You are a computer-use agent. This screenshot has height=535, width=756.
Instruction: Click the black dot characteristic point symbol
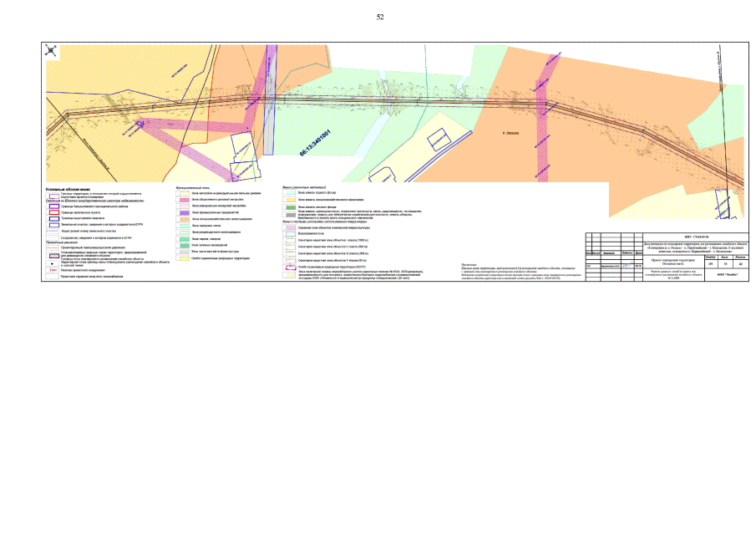click(53, 263)
